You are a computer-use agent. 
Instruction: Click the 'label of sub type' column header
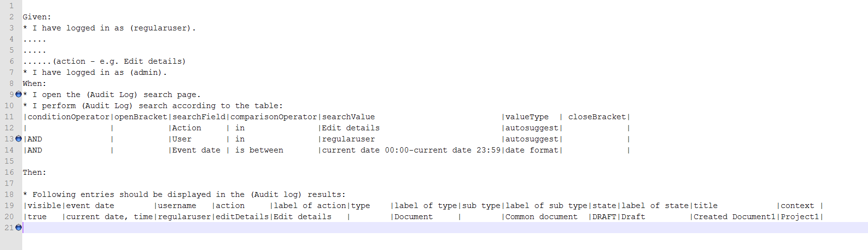[x=546, y=206]
